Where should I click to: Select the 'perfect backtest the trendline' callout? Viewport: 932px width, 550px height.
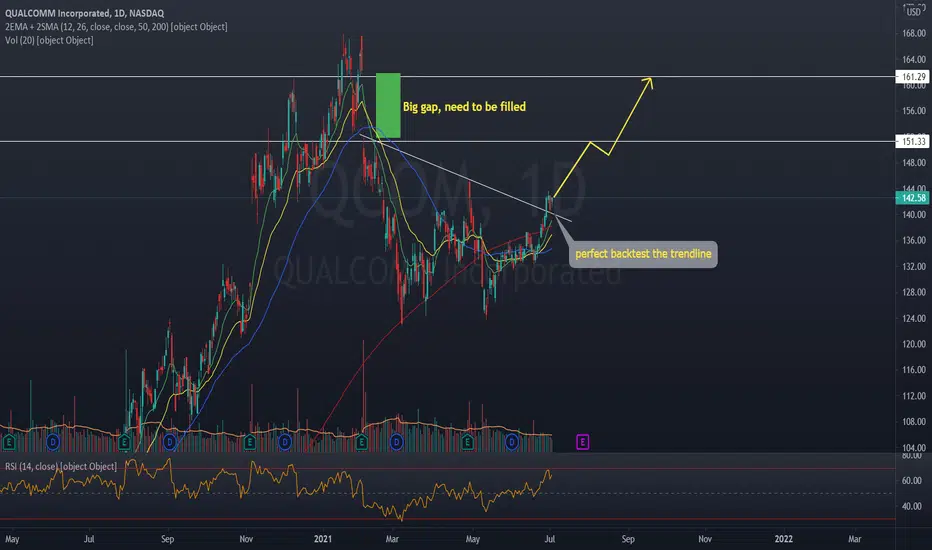[x=643, y=254]
